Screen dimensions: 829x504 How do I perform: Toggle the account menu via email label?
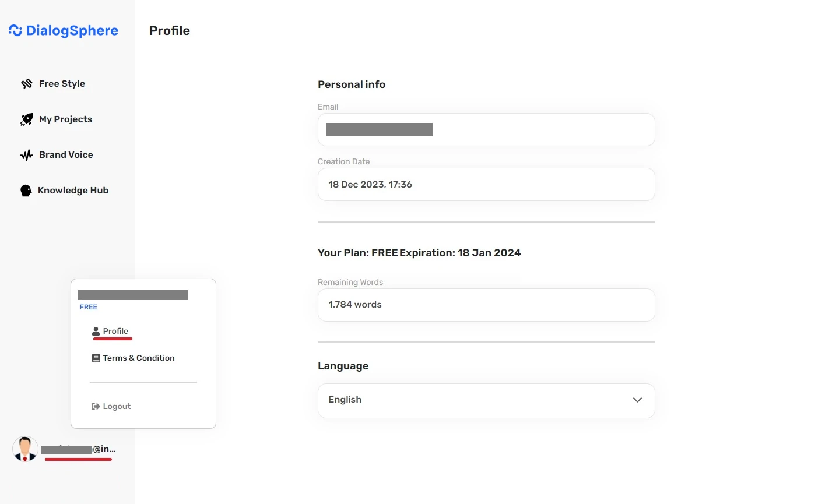pos(79,449)
